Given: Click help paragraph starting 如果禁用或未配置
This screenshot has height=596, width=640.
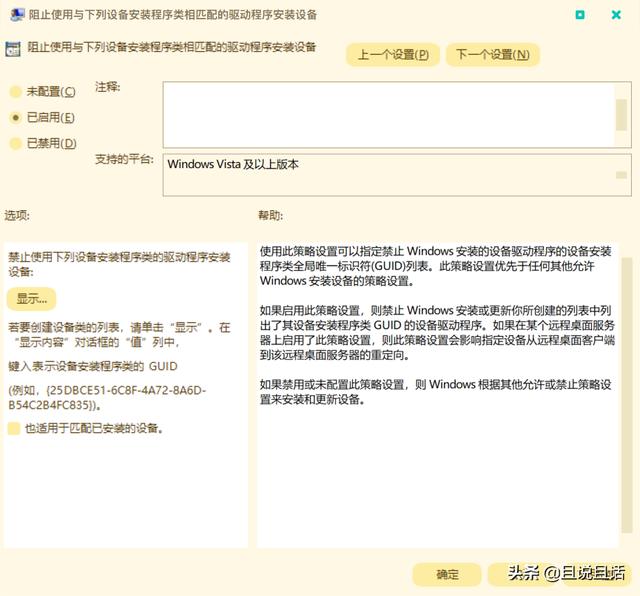Looking at the screenshot, I should point(435,391).
